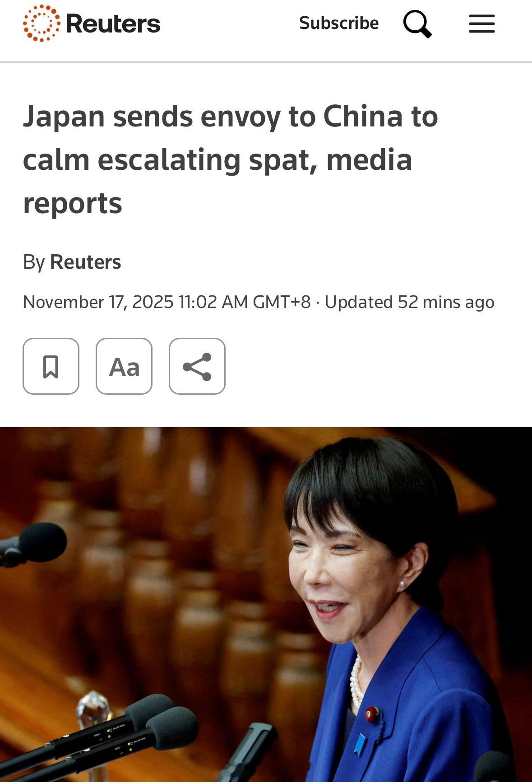This screenshot has height=784, width=532.
Task: Tap the Updated 52 mins ago text
Action: point(410,302)
